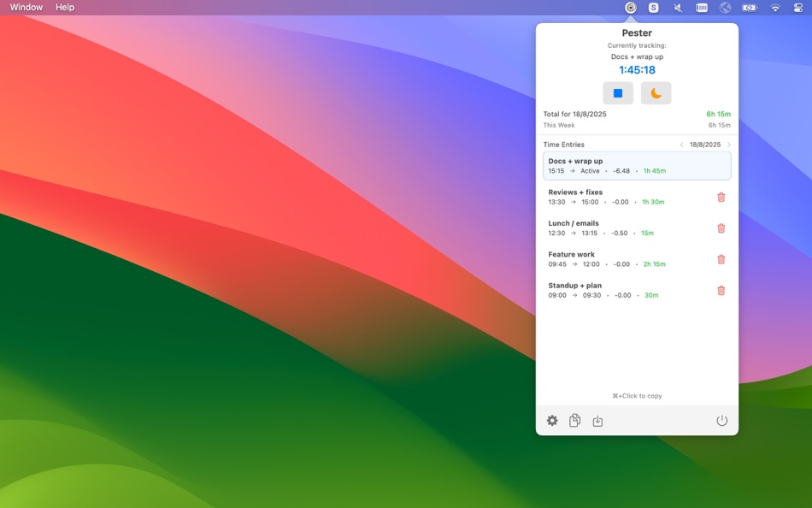Stop tracking Docs + wrap up
The image size is (812, 508).
coord(618,92)
